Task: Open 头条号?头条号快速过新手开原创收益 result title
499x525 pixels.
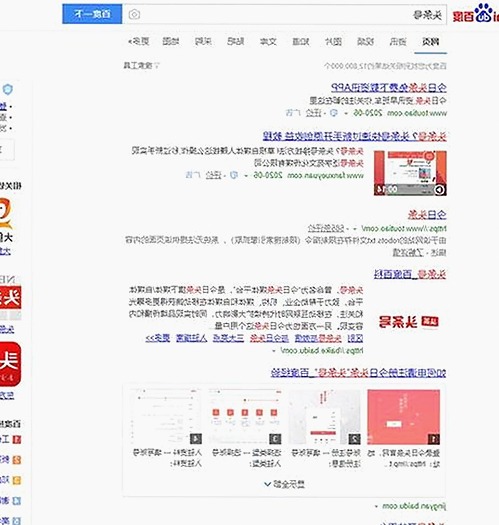Action: pos(355,136)
